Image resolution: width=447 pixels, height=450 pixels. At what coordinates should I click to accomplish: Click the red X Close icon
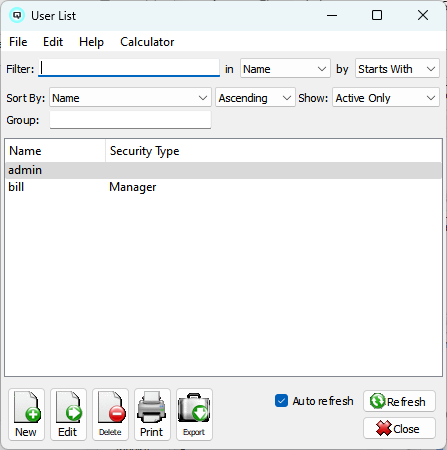(384, 428)
